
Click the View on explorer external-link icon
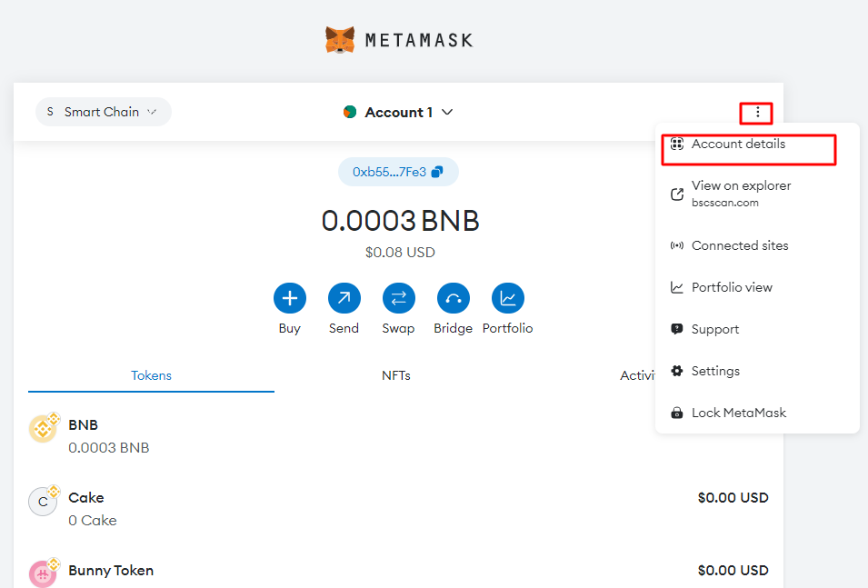pos(676,194)
